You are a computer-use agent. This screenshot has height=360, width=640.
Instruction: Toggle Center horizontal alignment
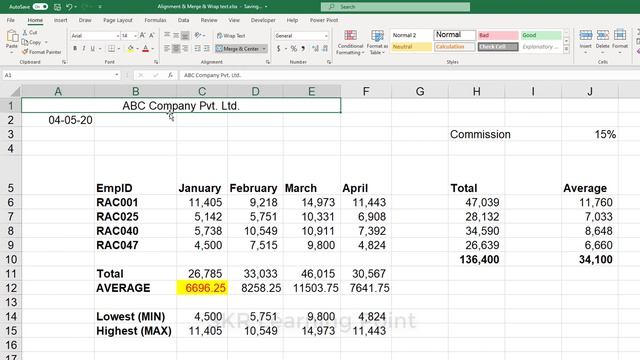click(176, 49)
